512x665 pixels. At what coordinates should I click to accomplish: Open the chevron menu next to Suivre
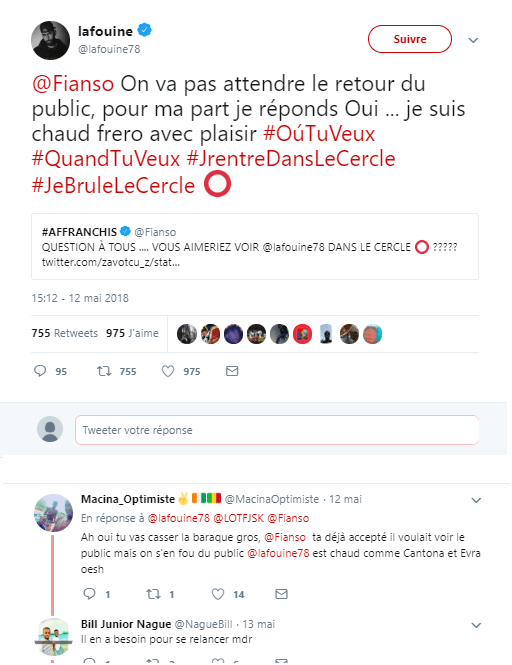click(473, 40)
